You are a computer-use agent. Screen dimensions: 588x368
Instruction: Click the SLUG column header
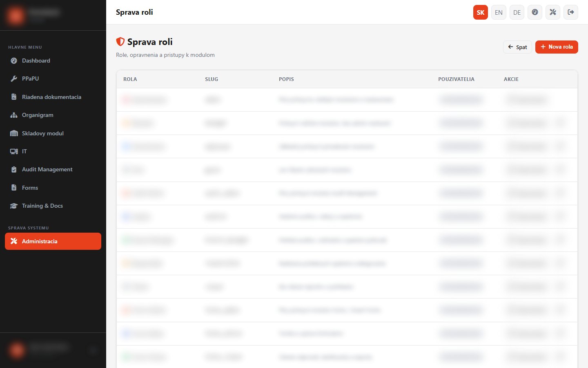click(x=212, y=79)
